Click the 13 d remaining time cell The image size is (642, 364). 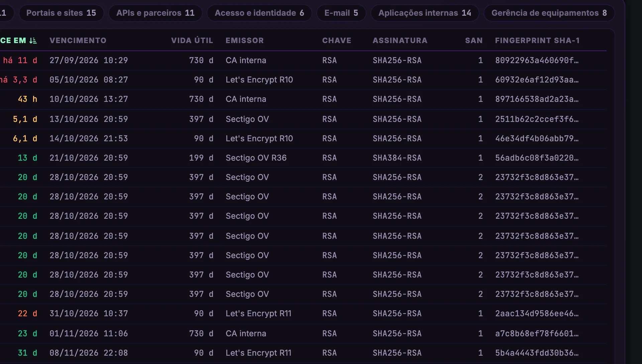[27, 158]
